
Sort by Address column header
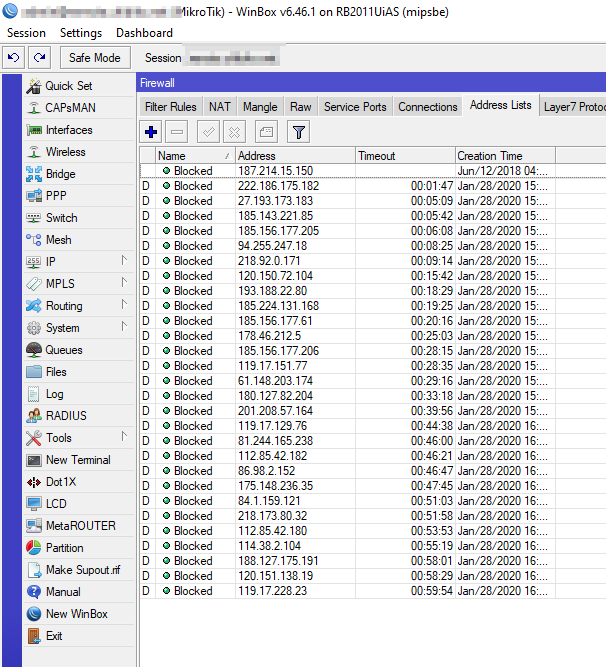click(295, 156)
